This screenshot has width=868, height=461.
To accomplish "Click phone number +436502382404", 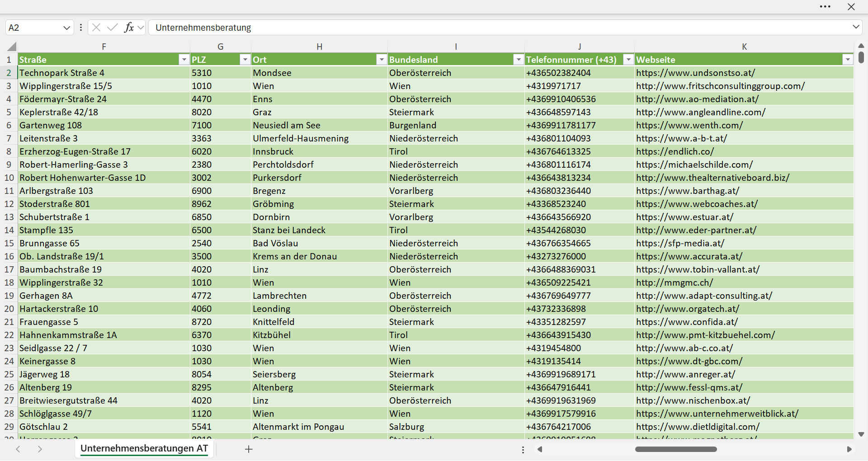I will pos(580,73).
